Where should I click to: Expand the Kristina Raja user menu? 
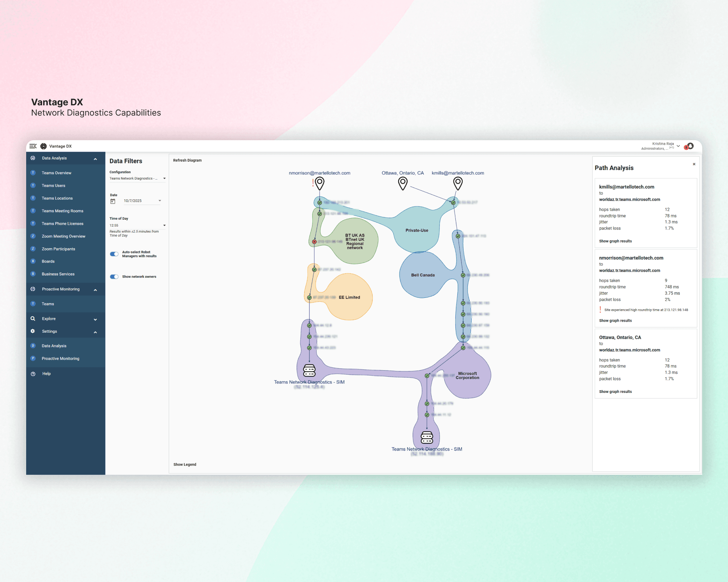(x=678, y=146)
